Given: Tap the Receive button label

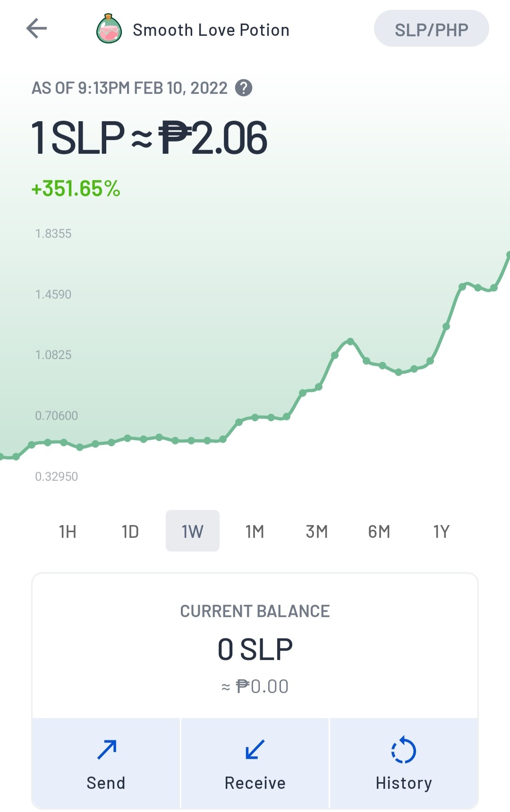Looking at the screenshot, I should [255, 783].
